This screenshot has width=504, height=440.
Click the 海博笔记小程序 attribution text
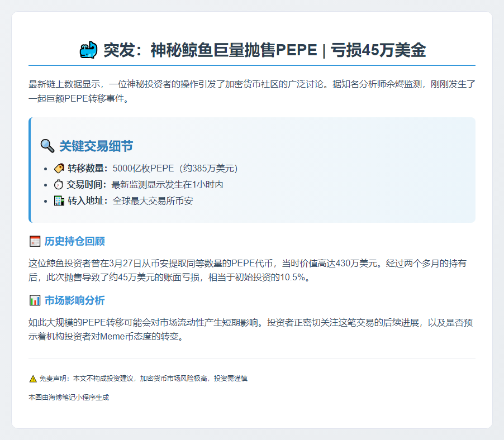click(69, 398)
